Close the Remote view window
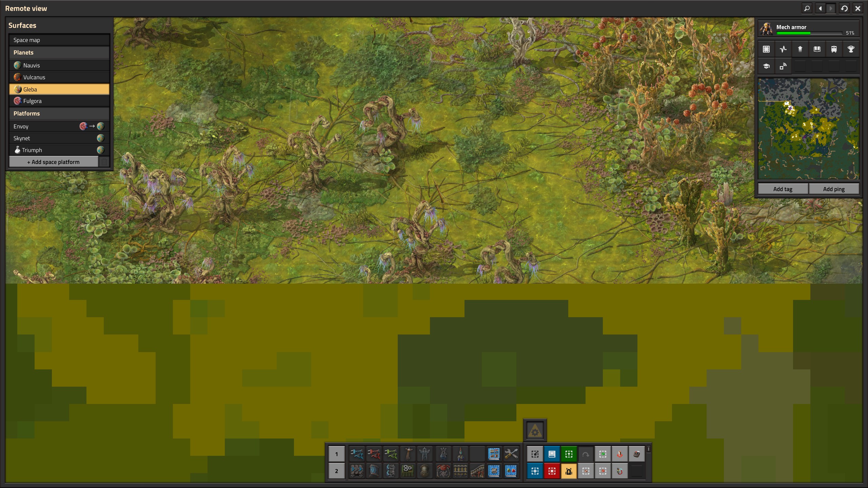The width and height of the screenshot is (868, 488). (x=858, y=8)
